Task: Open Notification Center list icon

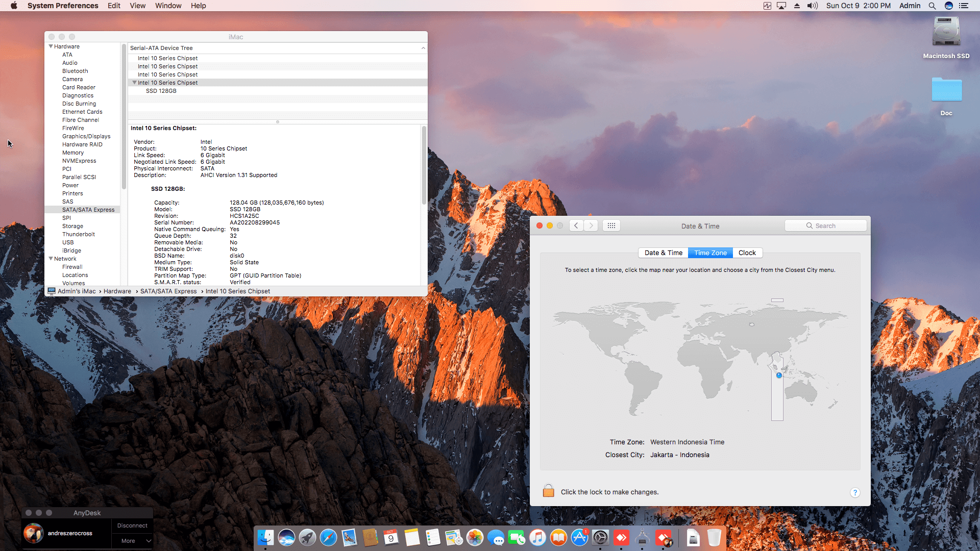Action: coord(964,6)
